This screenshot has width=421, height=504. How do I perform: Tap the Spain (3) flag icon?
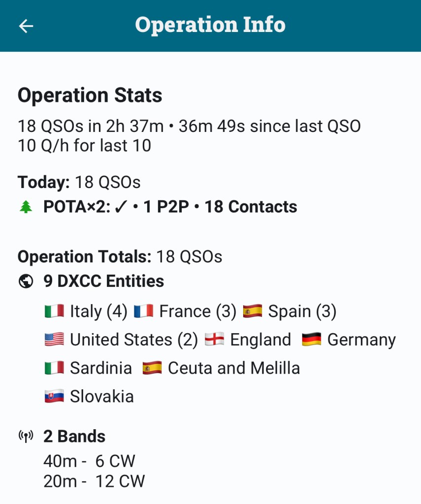pos(252,312)
